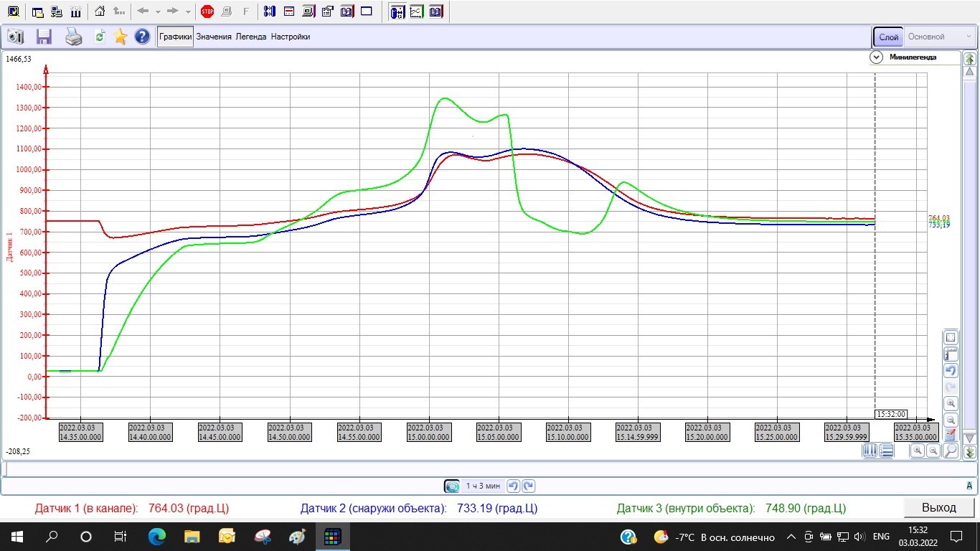Click the camera snapshot icon

(x=16, y=37)
